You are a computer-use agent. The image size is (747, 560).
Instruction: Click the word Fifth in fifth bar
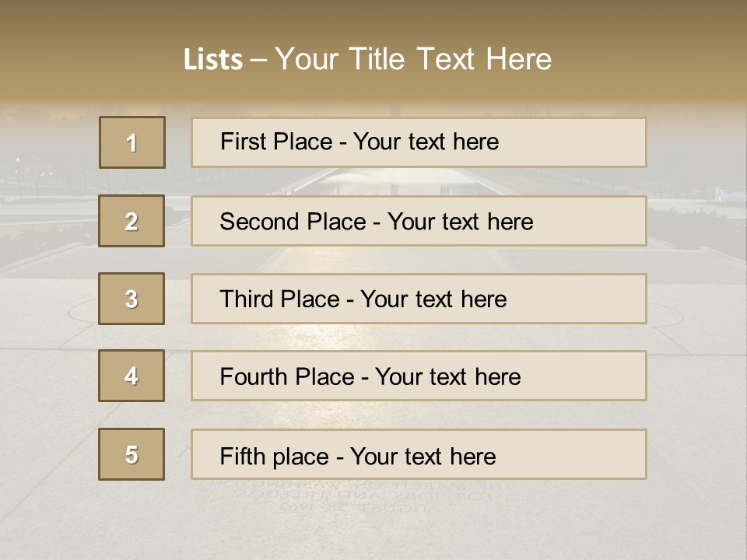pyautogui.click(x=242, y=457)
